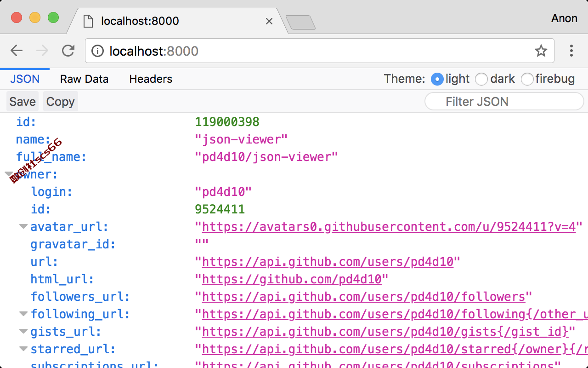The height and width of the screenshot is (368, 588).
Task: Open the Chrome three-dot menu
Action: point(571,51)
